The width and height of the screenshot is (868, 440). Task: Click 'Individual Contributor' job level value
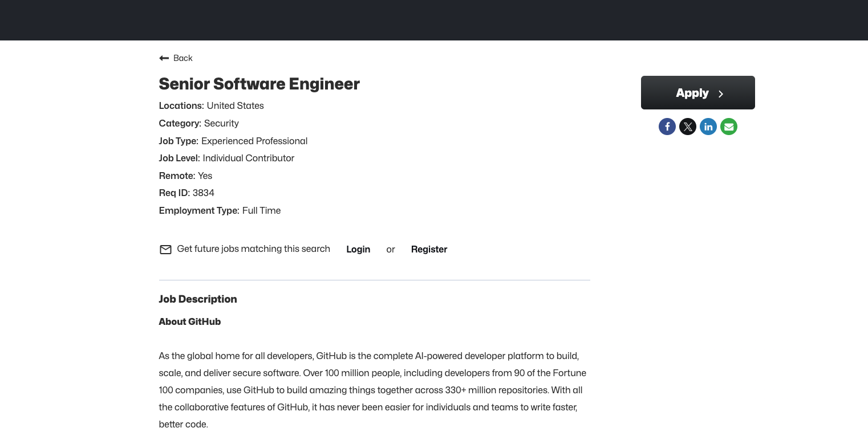[x=249, y=158]
